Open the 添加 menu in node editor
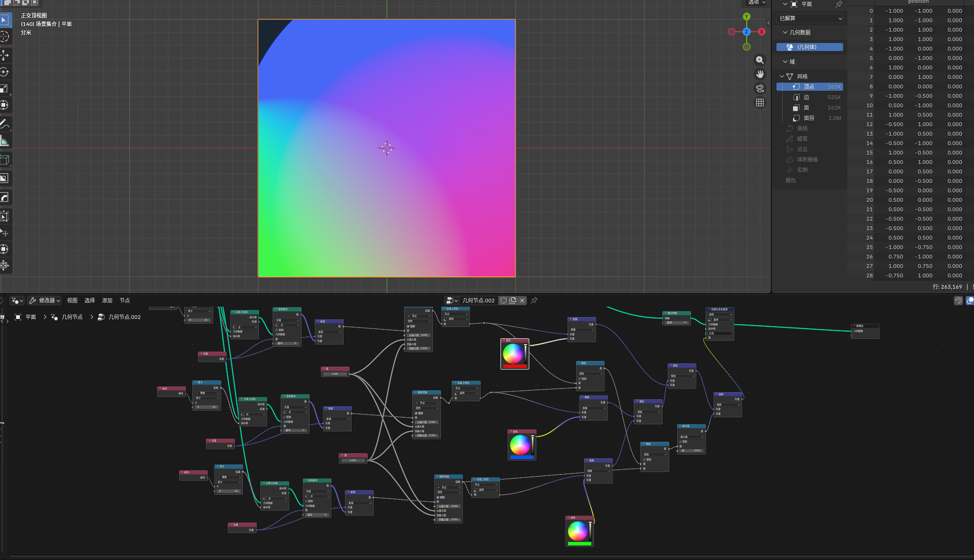This screenshot has width=974, height=560. tap(107, 301)
